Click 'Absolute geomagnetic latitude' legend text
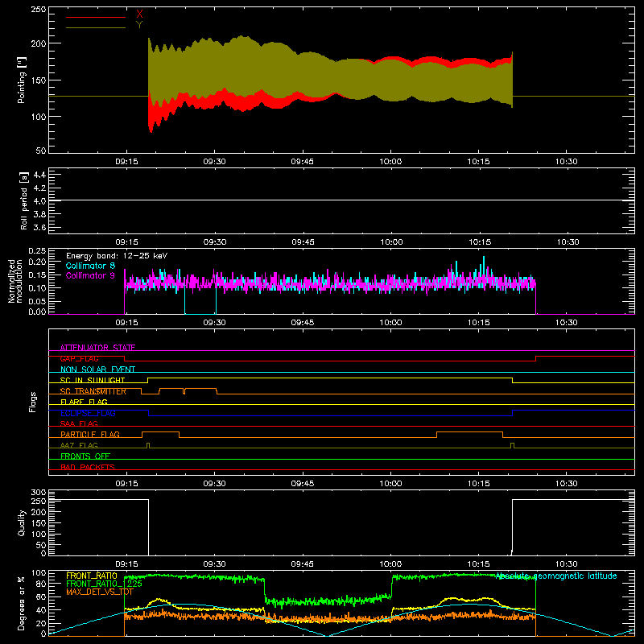The width and height of the screenshot is (644, 644). (556, 576)
